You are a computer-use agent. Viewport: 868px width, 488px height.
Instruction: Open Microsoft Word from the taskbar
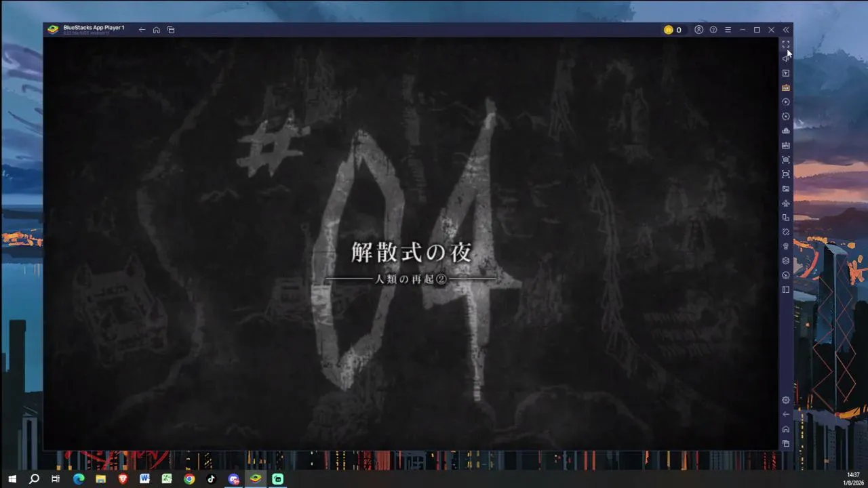tap(144, 479)
